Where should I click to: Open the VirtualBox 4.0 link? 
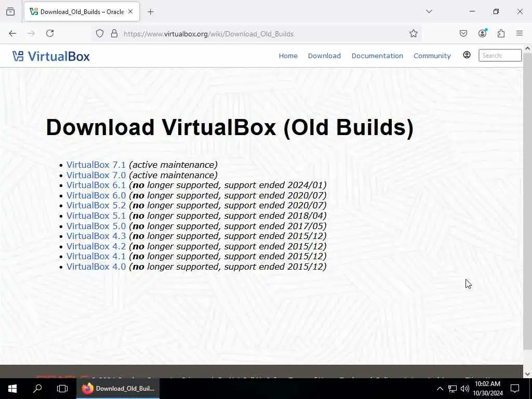[x=96, y=267]
